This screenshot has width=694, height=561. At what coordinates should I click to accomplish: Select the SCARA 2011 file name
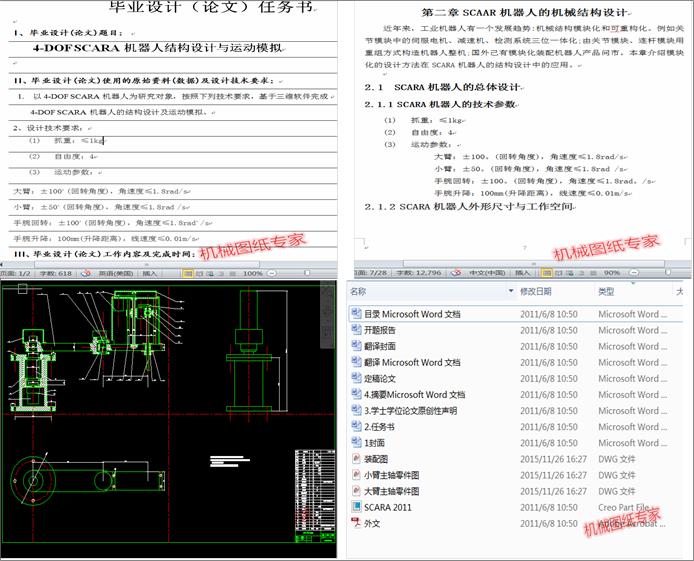tap(387, 507)
